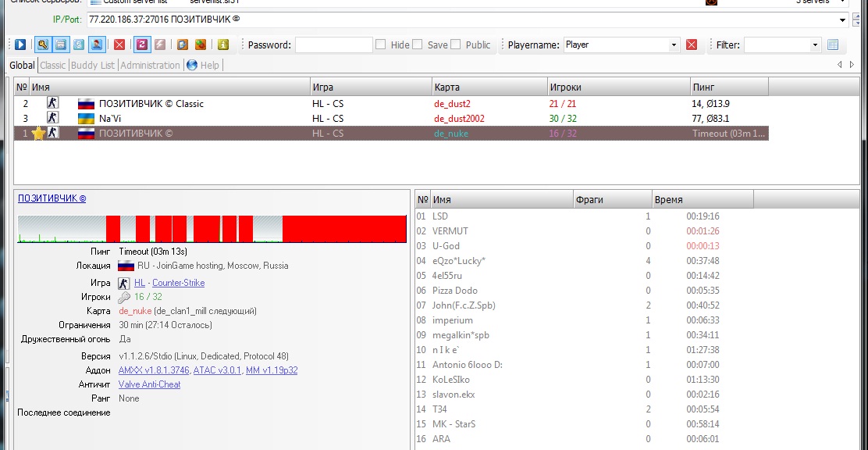The height and width of the screenshot is (450, 868).
Task: Click the tab-scroll left arrow
Action: pyautogui.click(x=840, y=65)
